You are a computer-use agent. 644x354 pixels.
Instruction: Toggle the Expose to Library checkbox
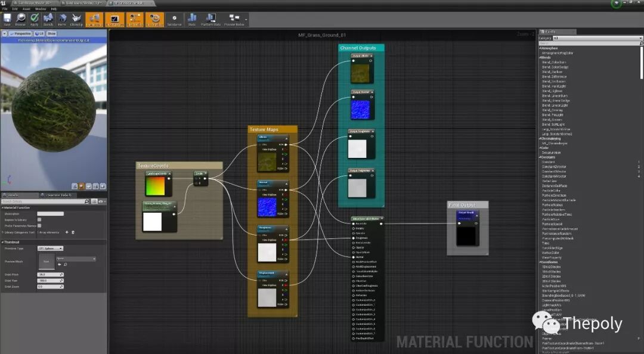39,220
